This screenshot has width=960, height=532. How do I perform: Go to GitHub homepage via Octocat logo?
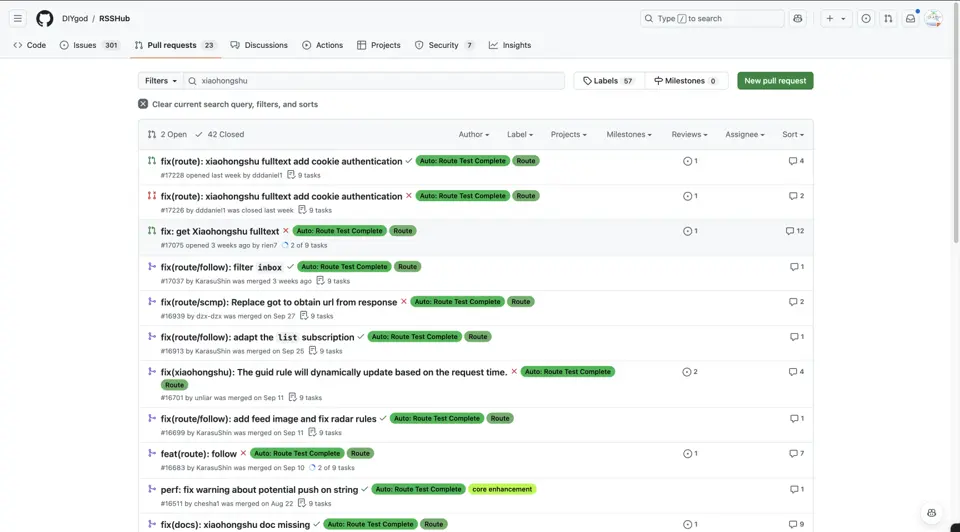click(44, 18)
